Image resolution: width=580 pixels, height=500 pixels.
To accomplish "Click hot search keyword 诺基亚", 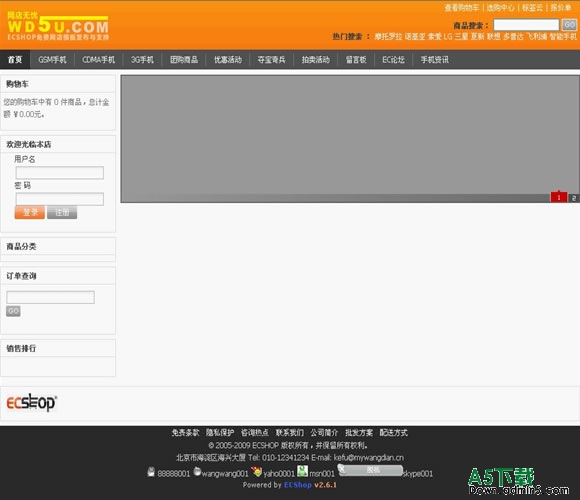I will coord(414,37).
